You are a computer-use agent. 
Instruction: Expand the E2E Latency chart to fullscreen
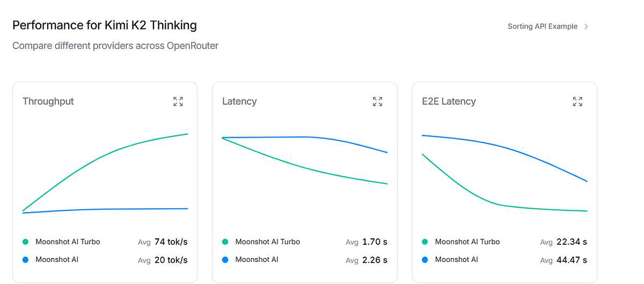click(577, 101)
